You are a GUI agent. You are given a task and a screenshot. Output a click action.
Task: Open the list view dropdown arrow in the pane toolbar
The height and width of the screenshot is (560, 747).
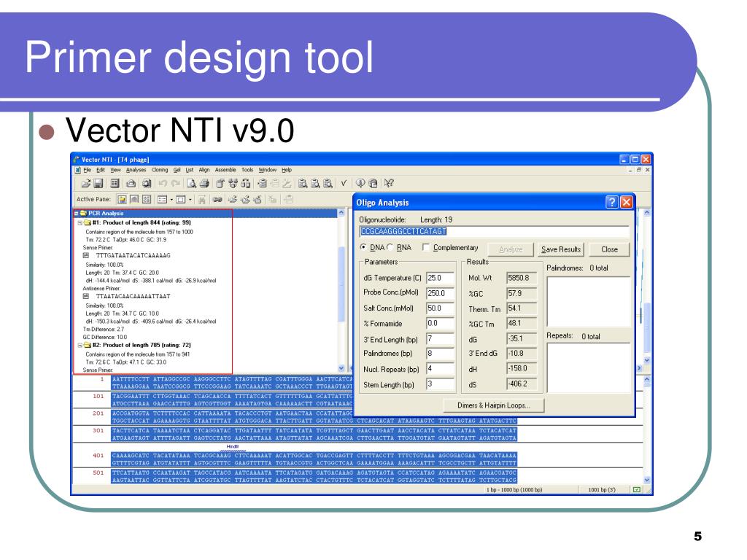(x=171, y=200)
